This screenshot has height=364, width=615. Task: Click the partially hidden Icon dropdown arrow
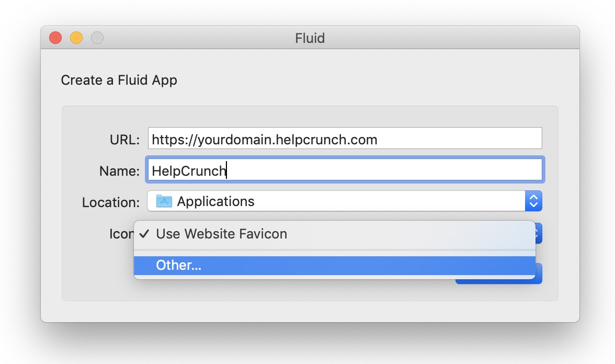tap(539, 233)
